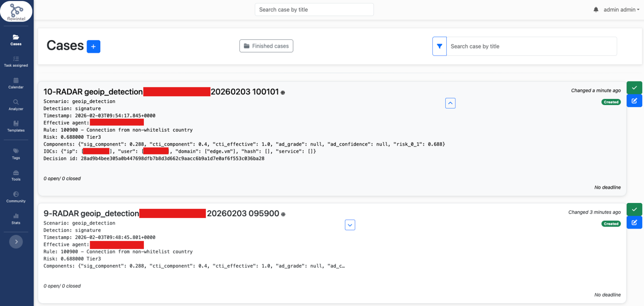
Task: Mark case 10-RADAR as complete with green checkmark
Action: click(634, 88)
